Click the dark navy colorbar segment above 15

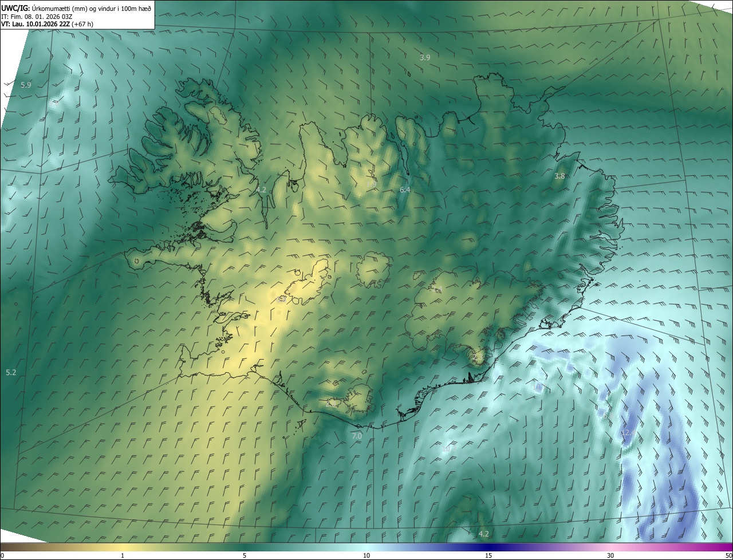click(488, 546)
